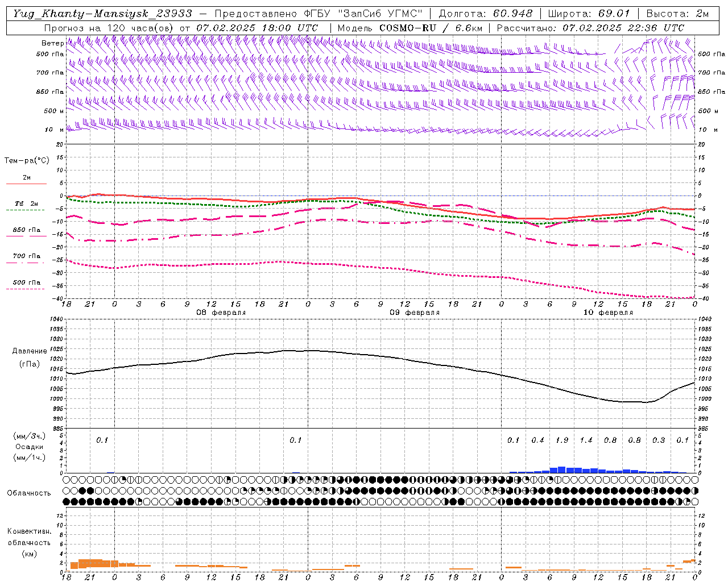Click the 1.9 precipitation value
This screenshot has height=582, width=728.
(x=562, y=440)
